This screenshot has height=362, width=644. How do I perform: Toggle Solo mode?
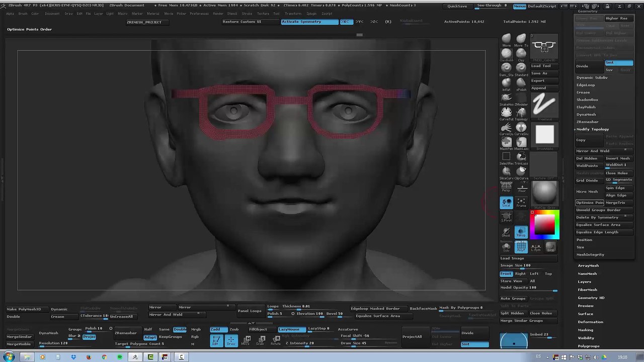click(506, 246)
